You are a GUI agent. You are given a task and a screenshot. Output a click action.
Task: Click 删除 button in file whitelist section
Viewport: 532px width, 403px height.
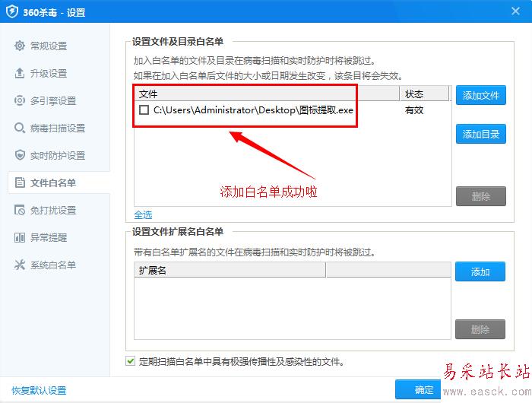pos(481,196)
